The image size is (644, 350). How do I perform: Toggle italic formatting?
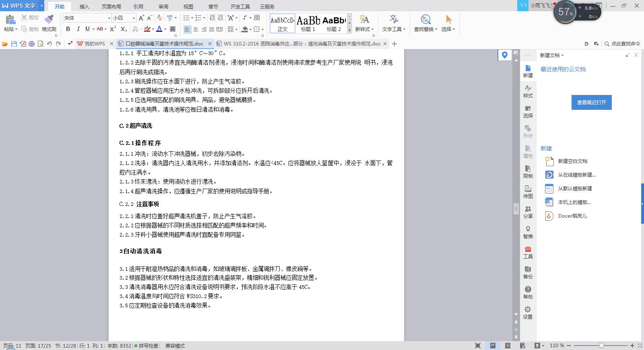(78, 29)
